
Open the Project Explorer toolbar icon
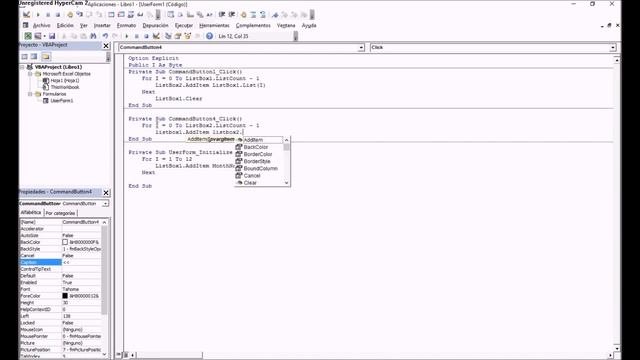click(168, 36)
